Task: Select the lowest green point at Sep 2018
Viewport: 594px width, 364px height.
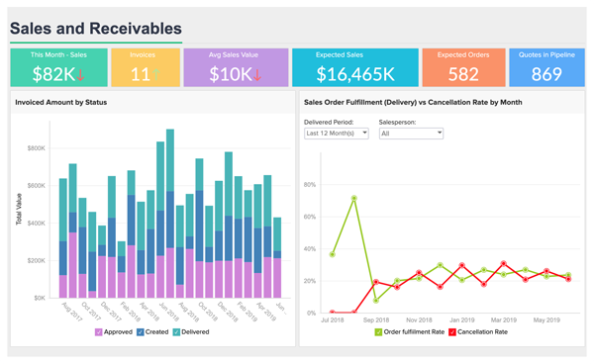Action: (x=376, y=301)
